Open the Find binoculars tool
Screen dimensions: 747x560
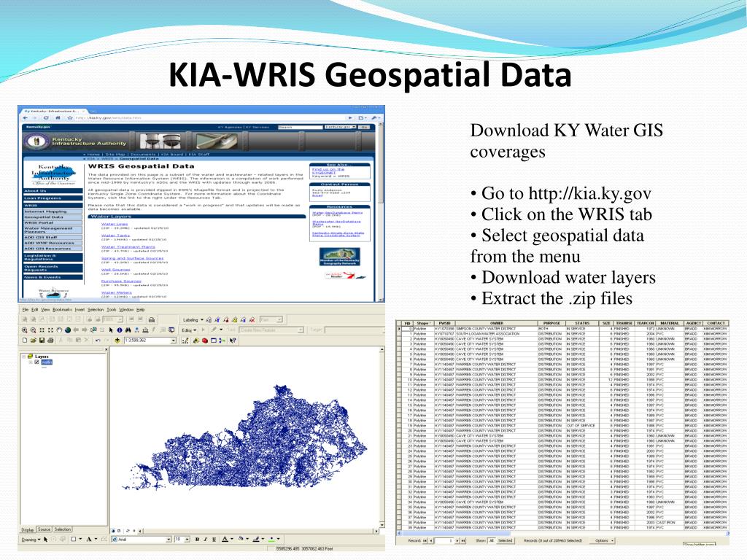[x=128, y=330]
